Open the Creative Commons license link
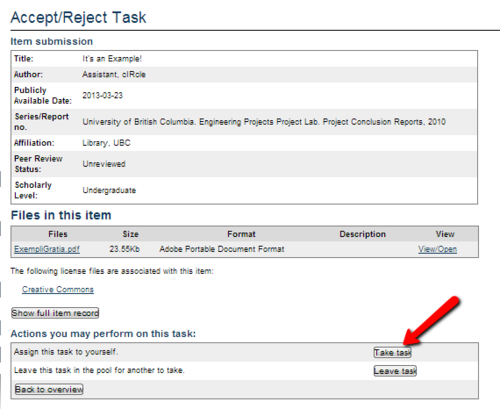 [x=58, y=289]
